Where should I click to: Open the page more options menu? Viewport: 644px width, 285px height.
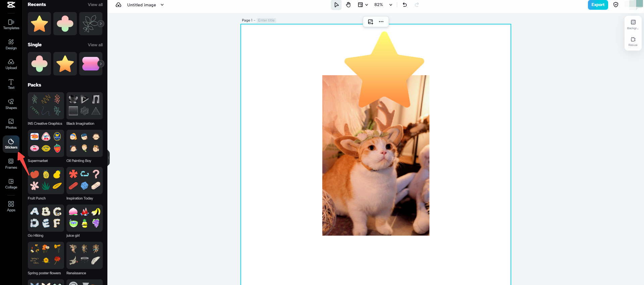click(381, 22)
